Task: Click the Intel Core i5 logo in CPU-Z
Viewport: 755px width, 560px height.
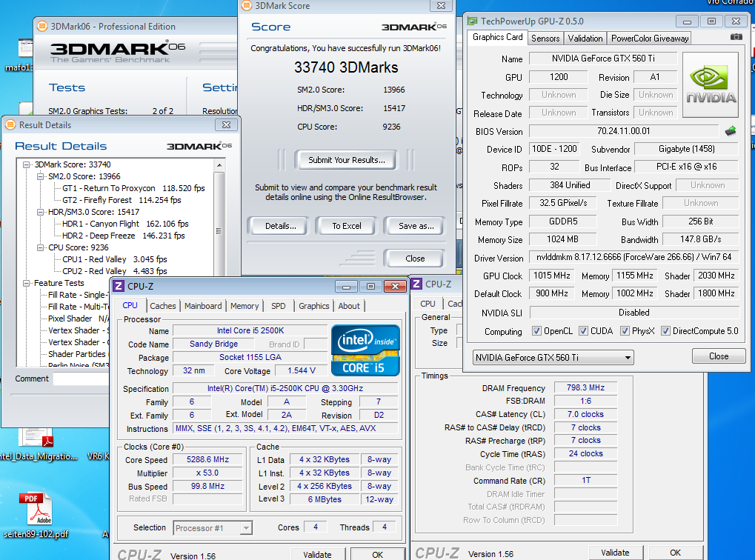Action: point(365,350)
